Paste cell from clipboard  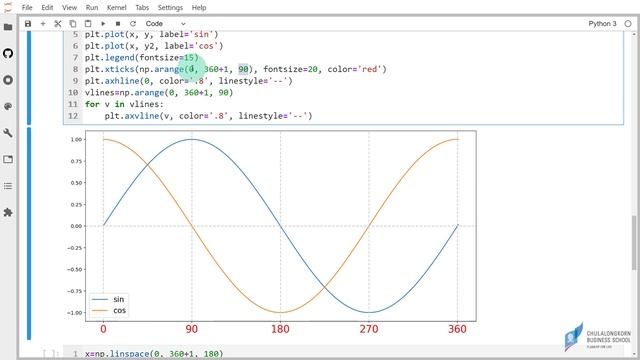[x=88, y=24]
